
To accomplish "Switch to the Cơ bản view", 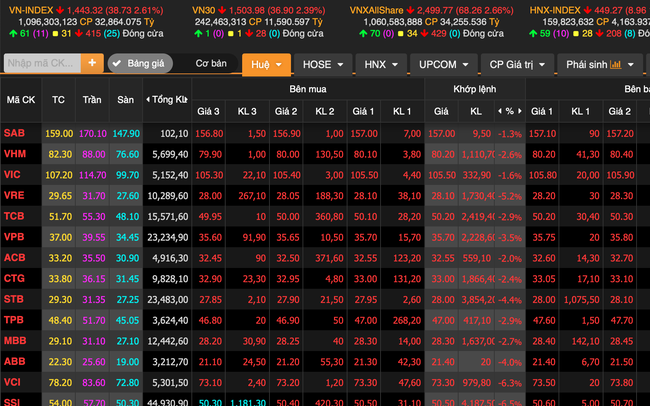I will 211,63.
